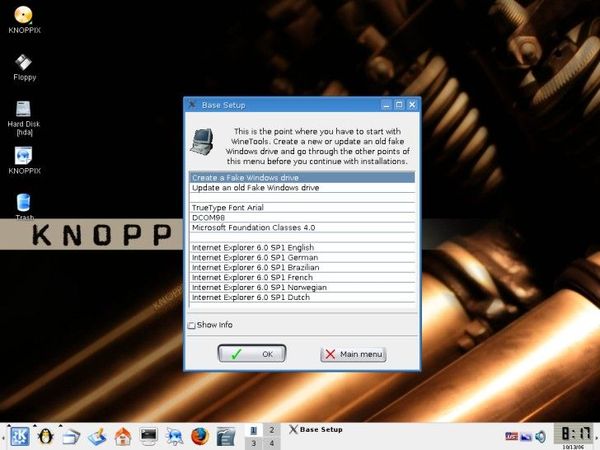Image resolution: width=600 pixels, height=450 pixels.
Task: Select Create a Fake Windows drive
Action: pyautogui.click(x=301, y=177)
